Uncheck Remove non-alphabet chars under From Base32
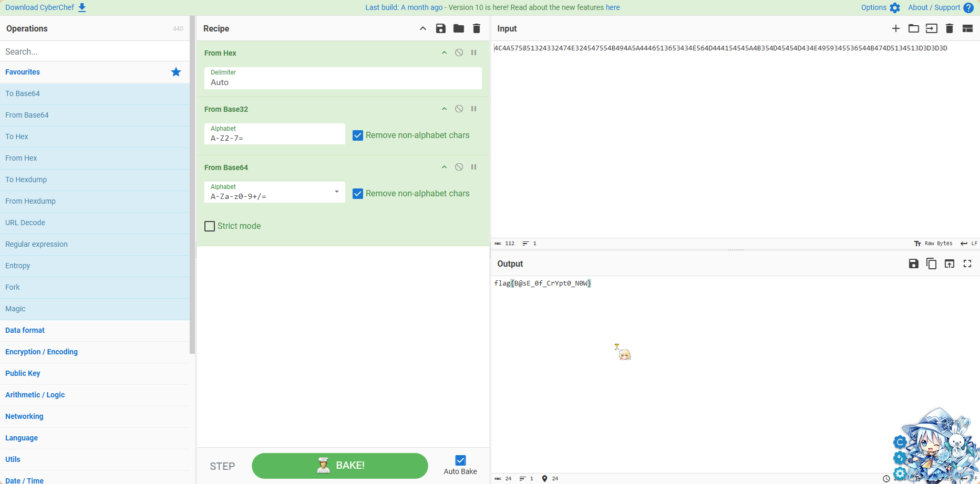Viewport: 980px width, 484px height. 358,135
